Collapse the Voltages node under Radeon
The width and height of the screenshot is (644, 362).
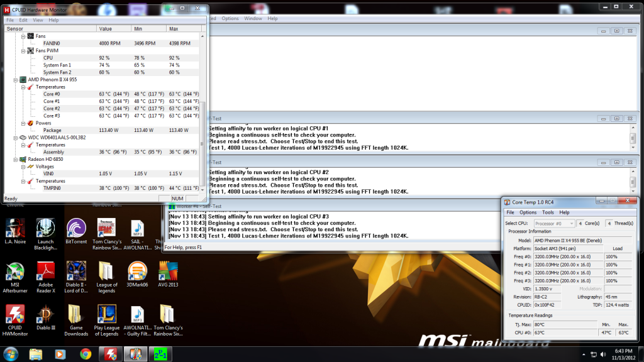23,167
